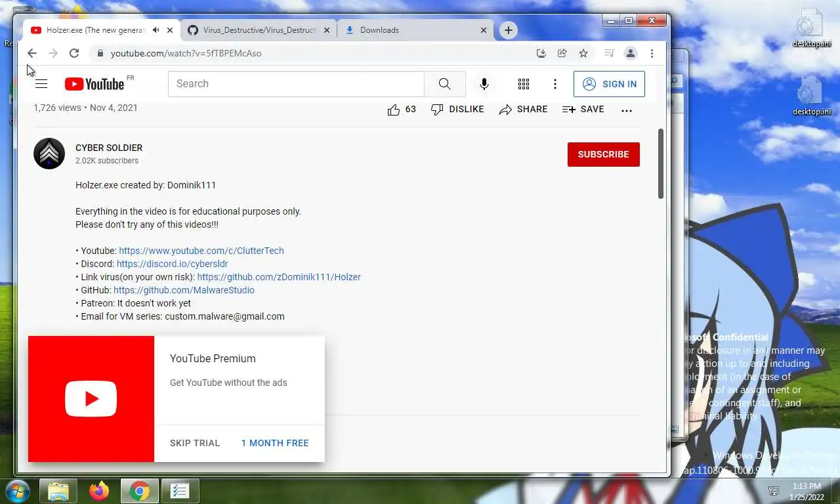Open YouTube hamburger guide menu
The image size is (840, 504).
[41, 83]
